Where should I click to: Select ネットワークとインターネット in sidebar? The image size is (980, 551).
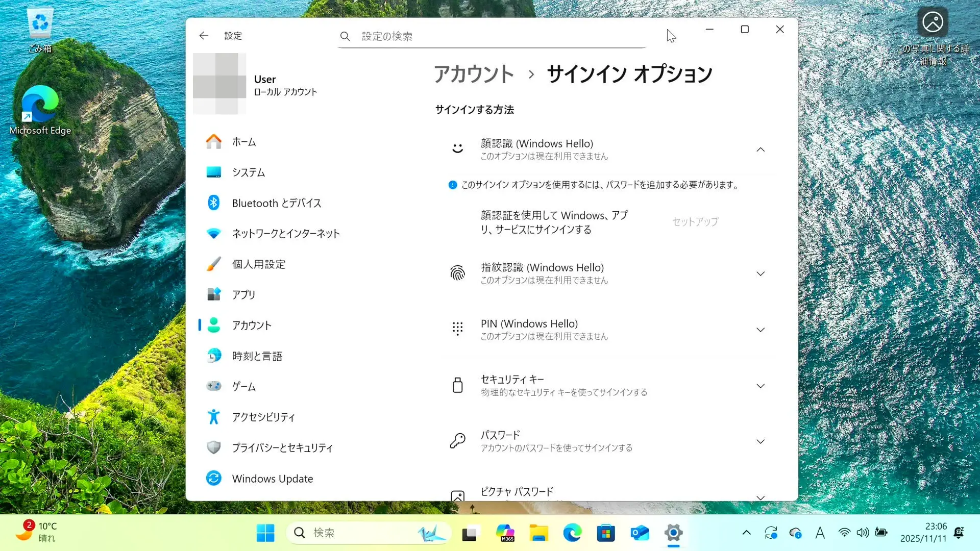[285, 234]
